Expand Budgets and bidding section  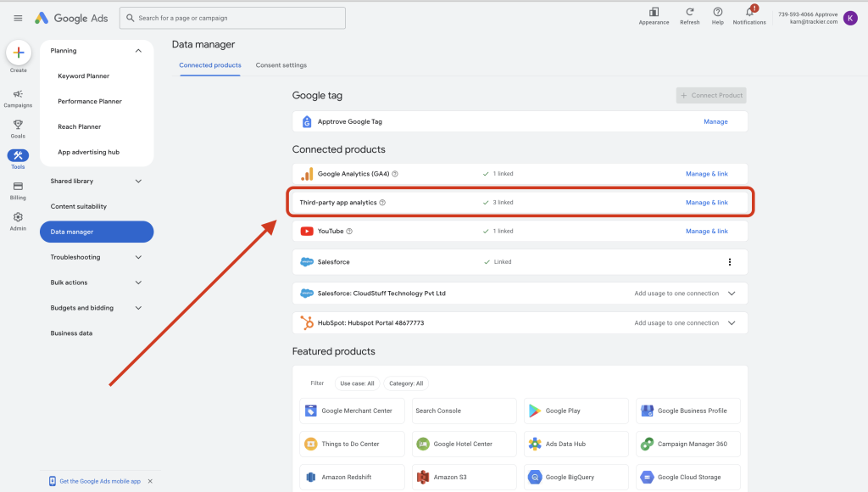point(138,308)
